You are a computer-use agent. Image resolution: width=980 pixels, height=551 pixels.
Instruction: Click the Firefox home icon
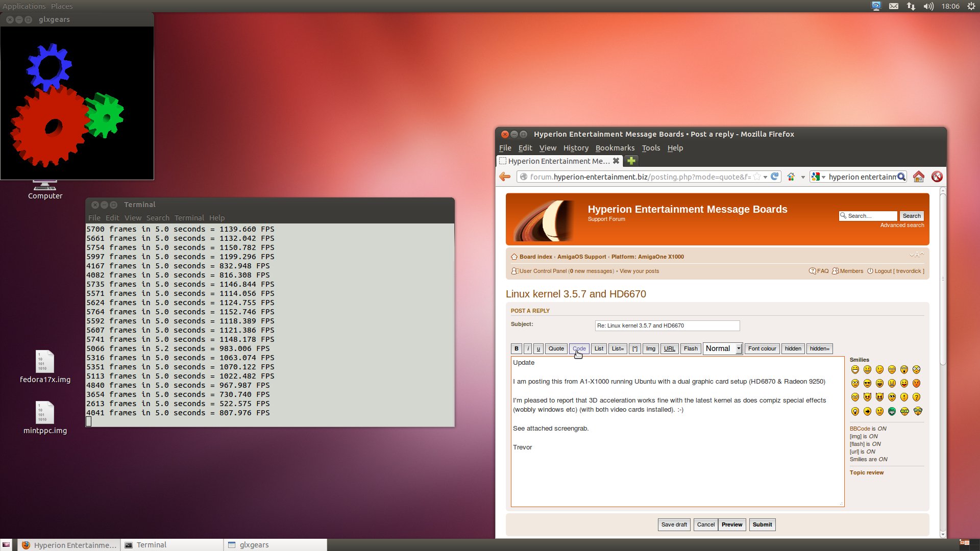(918, 177)
